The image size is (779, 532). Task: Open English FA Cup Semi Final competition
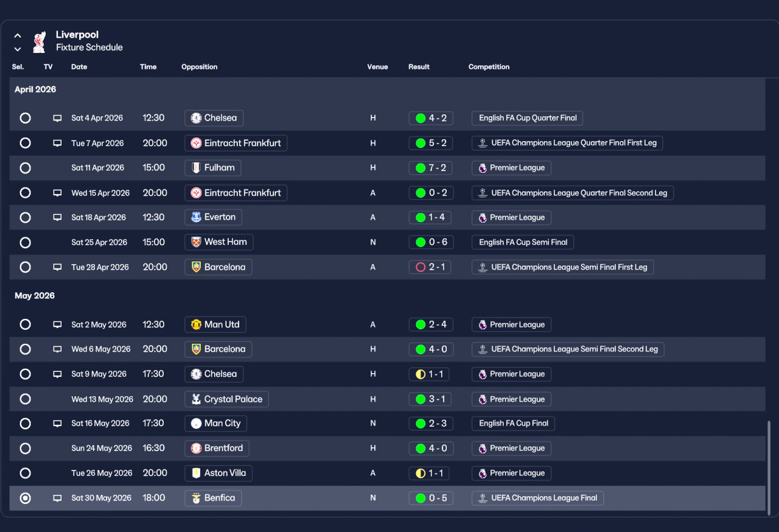point(523,242)
